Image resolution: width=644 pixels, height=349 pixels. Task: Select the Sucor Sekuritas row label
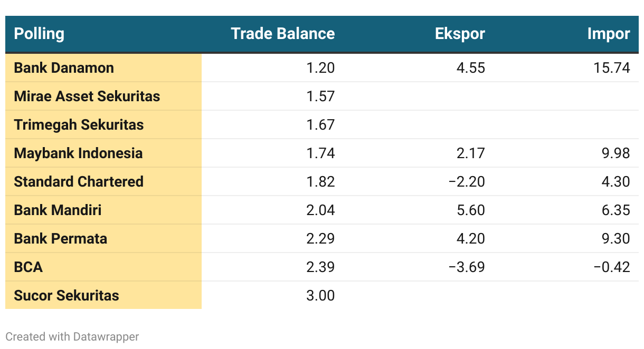point(67,296)
